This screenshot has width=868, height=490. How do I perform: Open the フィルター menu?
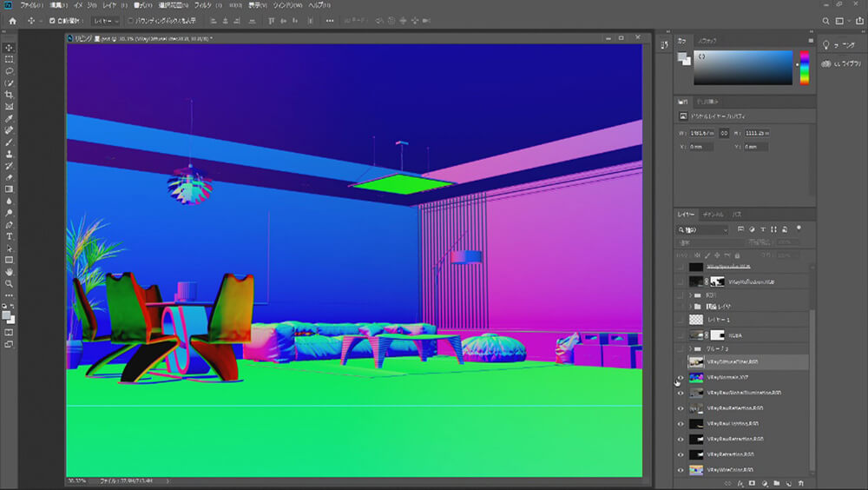207,5
